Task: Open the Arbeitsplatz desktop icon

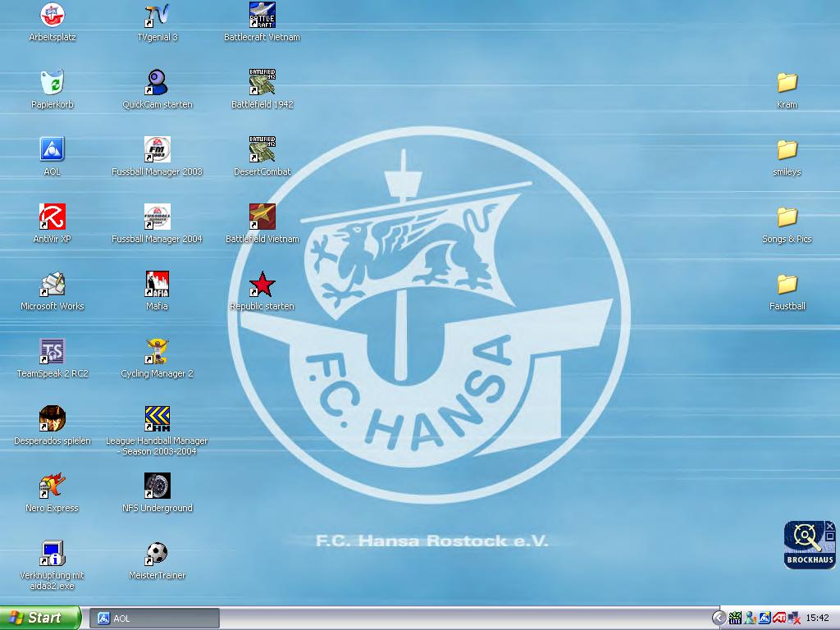Action: (x=52, y=16)
